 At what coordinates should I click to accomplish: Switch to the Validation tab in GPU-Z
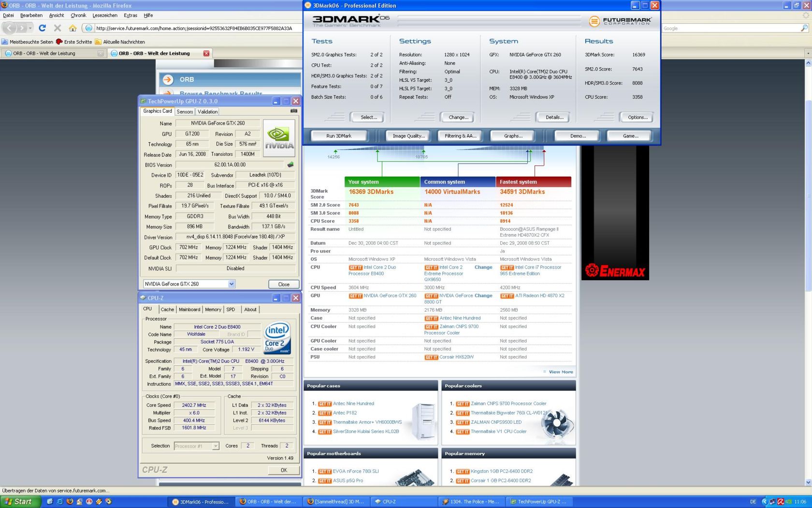[207, 111]
